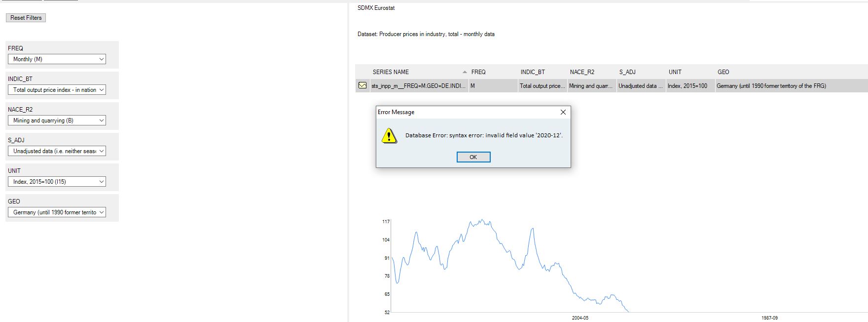
Task: Click the S_ADJ column header in the table
Action: [x=627, y=72]
